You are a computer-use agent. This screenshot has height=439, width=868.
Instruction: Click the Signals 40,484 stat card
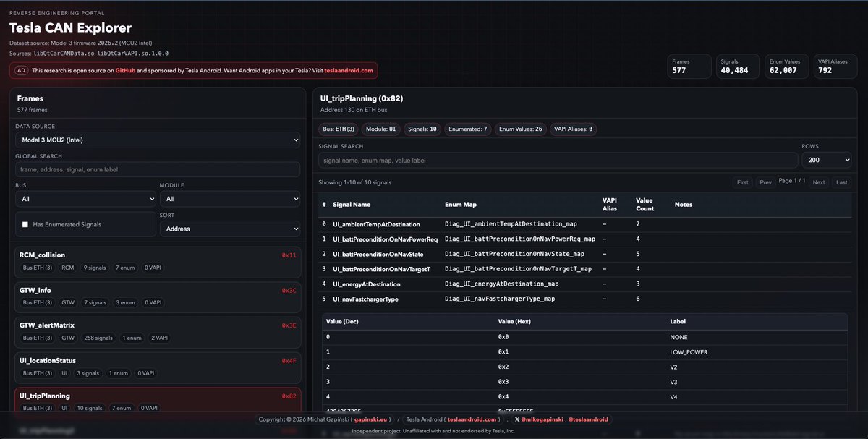pyautogui.click(x=739, y=67)
